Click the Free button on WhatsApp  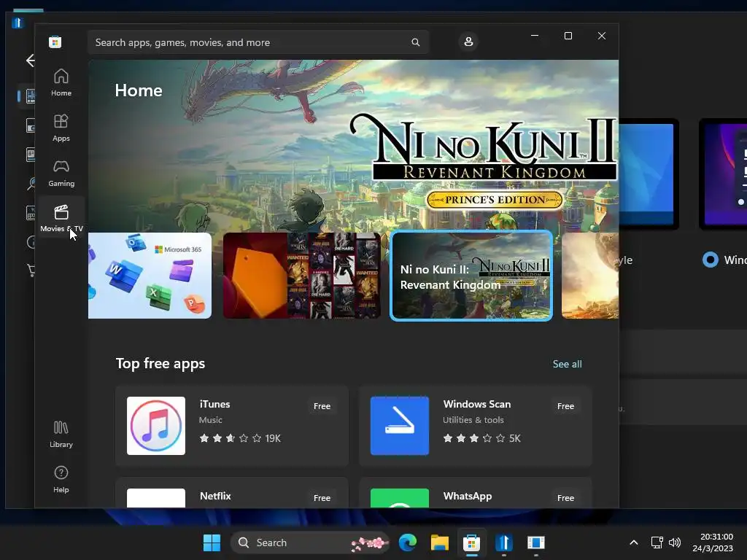click(565, 497)
